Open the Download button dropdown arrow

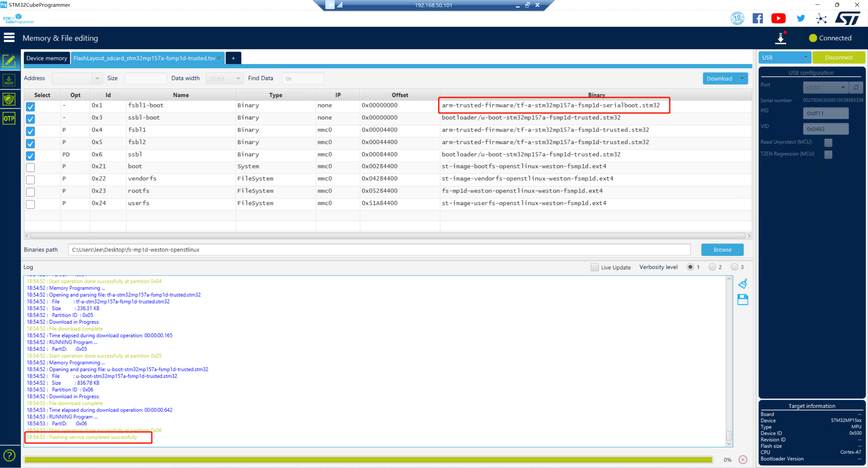coord(742,79)
